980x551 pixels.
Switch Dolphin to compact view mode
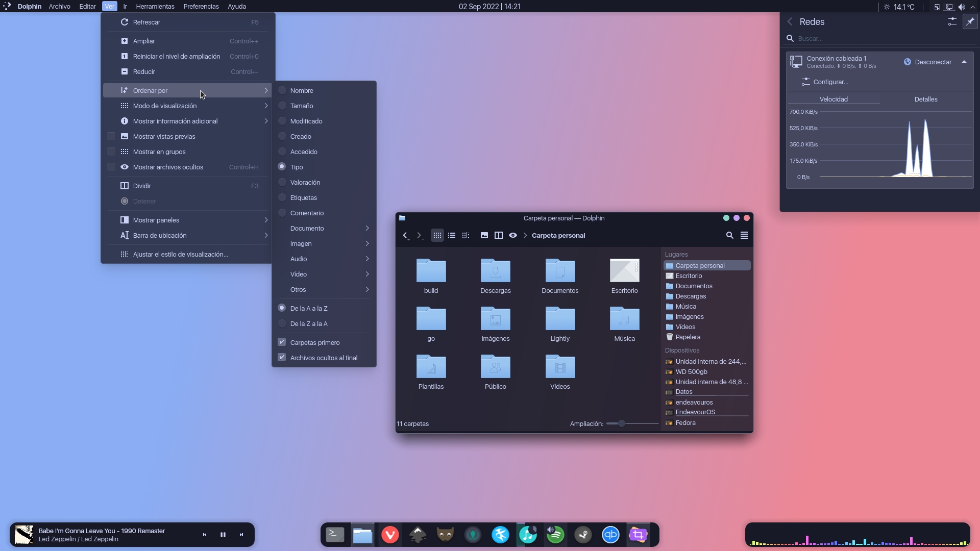(x=465, y=235)
